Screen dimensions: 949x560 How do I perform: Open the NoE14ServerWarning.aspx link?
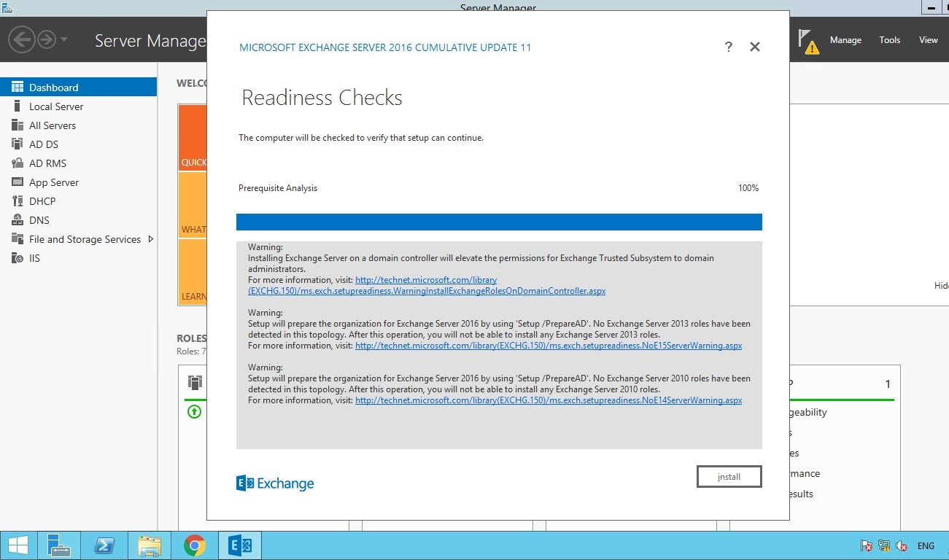549,400
